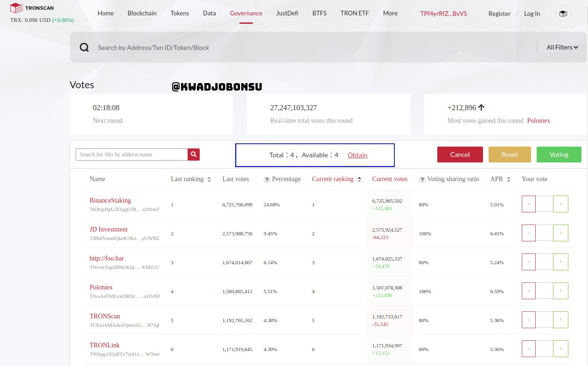588x366 pixels.
Task: Click Poloniex link in most votes card
Action: 539,120
